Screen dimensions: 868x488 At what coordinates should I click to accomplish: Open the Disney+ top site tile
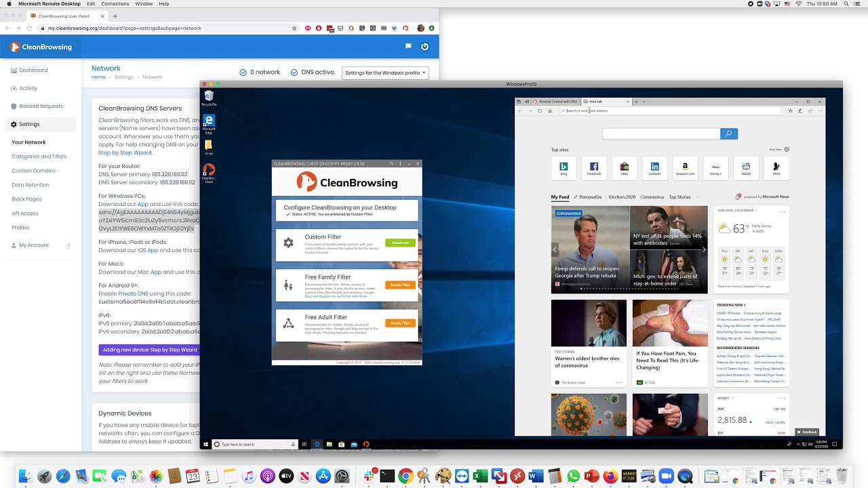point(715,168)
